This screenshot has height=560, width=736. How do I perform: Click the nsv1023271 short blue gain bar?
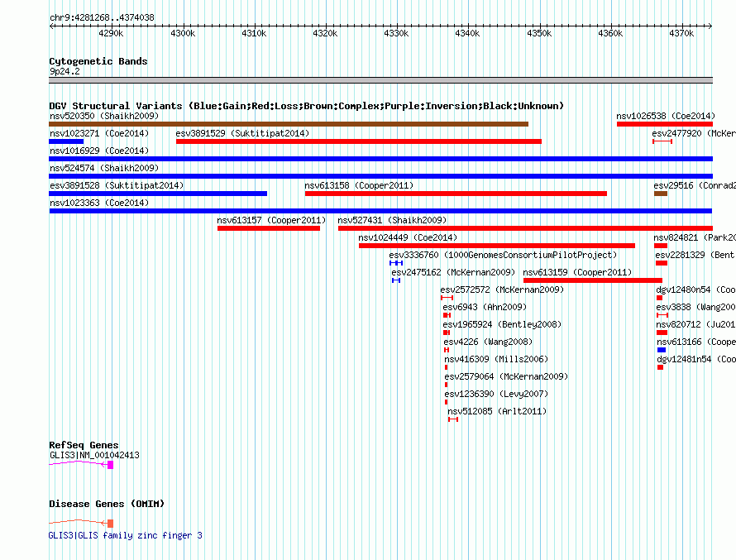pyautogui.click(x=66, y=141)
